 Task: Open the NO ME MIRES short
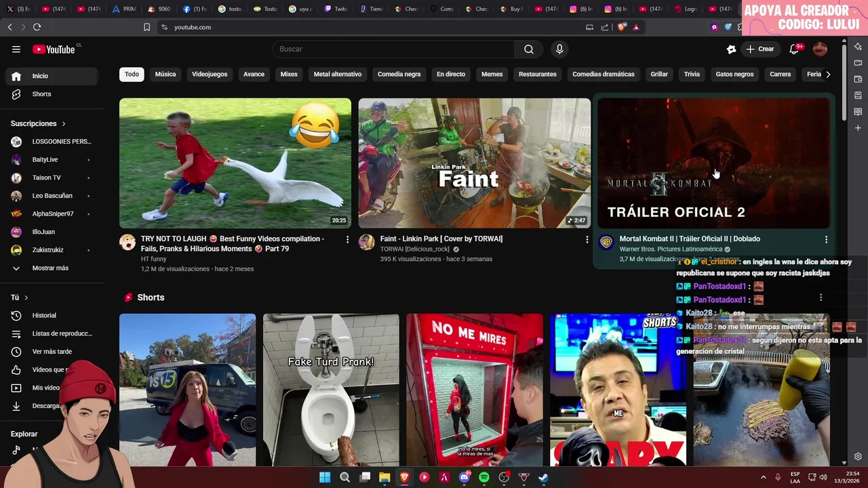475,390
